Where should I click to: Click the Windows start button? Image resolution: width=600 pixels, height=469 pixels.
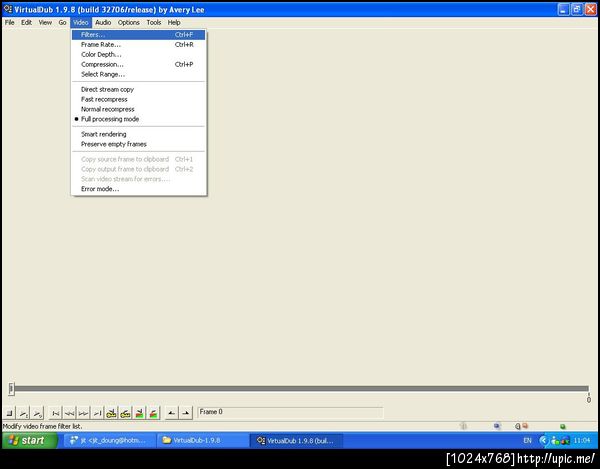tap(29, 440)
